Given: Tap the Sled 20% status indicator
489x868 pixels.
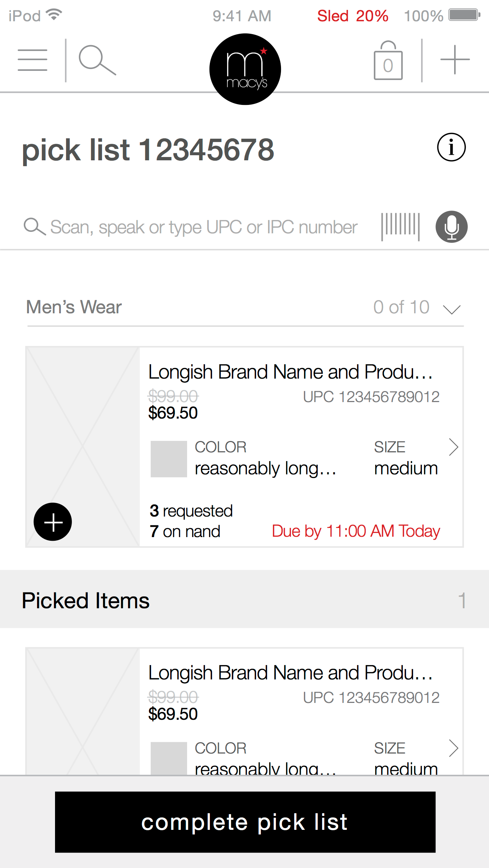Looking at the screenshot, I should pyautogui.click(x=352, y=16).
